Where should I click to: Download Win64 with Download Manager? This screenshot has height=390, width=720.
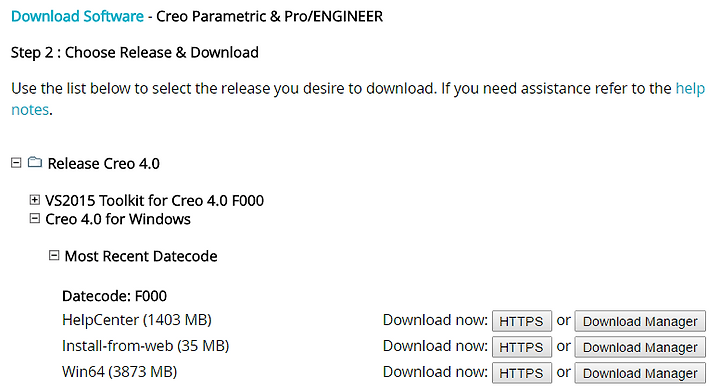[x=640, y=373]
